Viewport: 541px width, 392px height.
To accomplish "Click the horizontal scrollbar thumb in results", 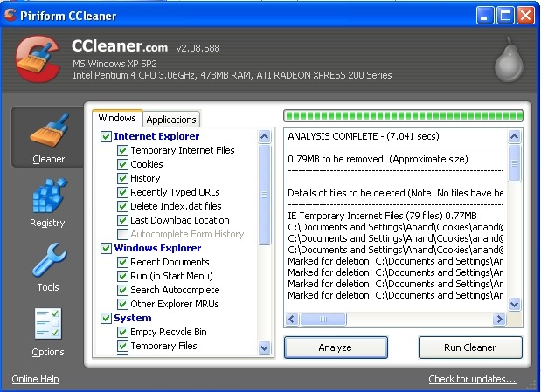I will tap(323, 319).
